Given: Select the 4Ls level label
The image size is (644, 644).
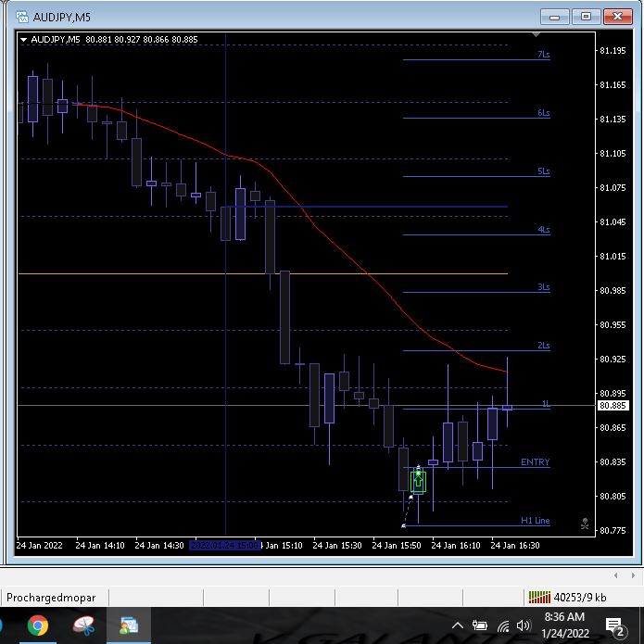Looking at the screenshot, I should [x=543, y=229].
